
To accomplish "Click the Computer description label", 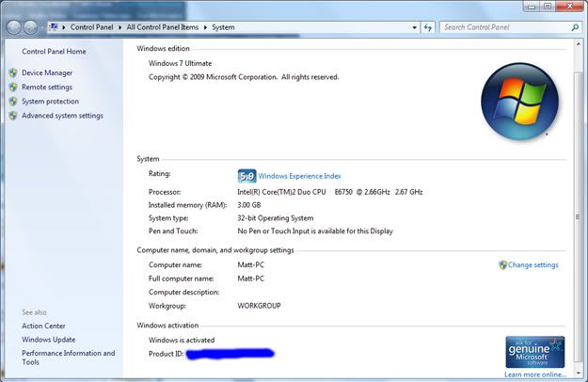I will pyautogui.click(x=183, y=292).
